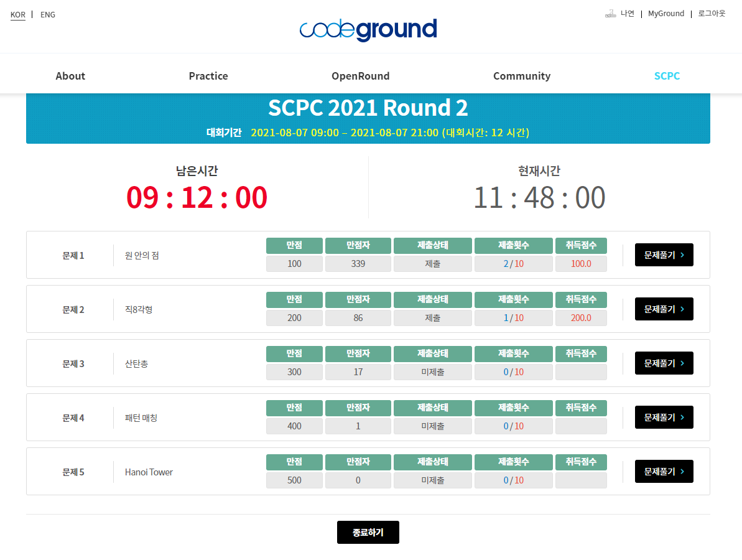Click 문제풀기 button for 패턴 매칭
Screen dimensions: 742x560
click(x=664, y=417)
